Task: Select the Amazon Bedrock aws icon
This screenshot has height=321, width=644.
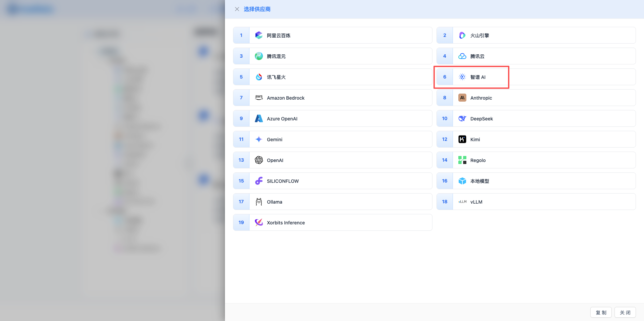Action: click(x=259, y=98)
